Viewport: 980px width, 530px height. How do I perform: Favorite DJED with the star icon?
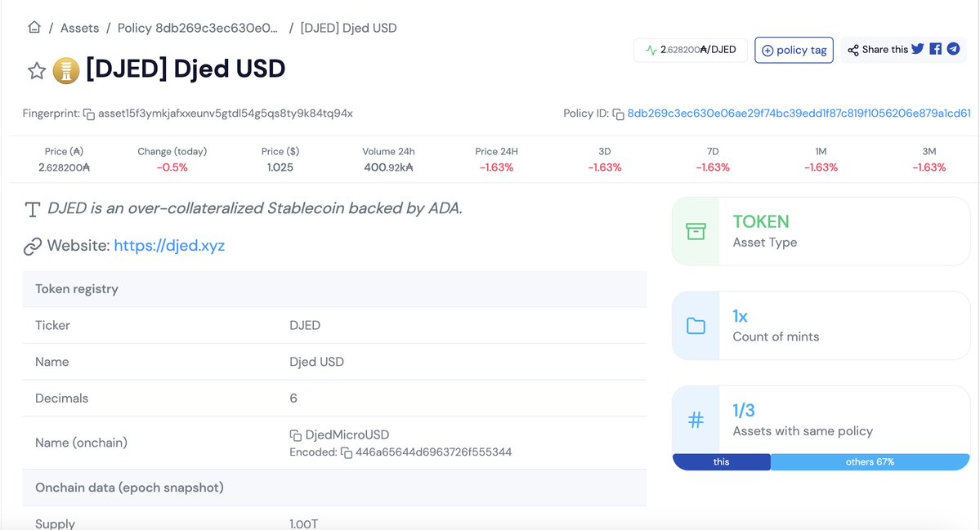pyautogui.click(x=37, y=70)
